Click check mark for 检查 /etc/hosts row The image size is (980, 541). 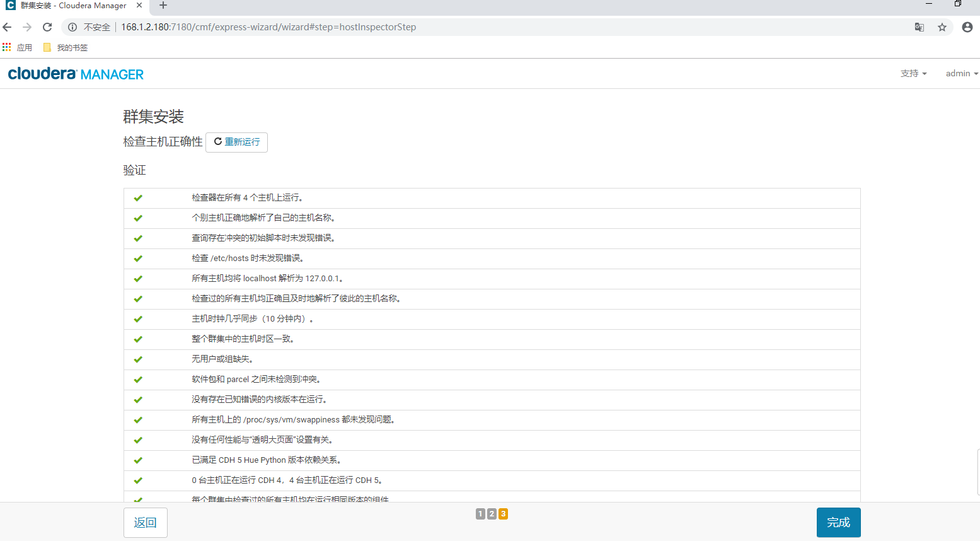(138, 259)
